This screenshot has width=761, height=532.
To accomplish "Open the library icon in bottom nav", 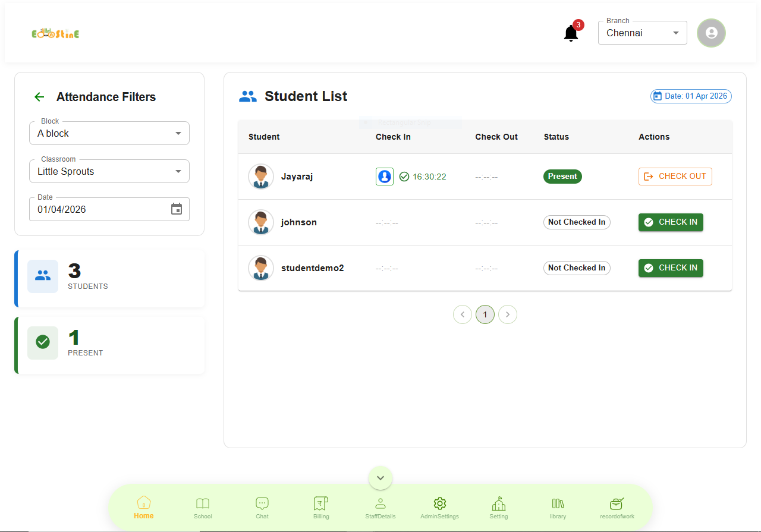I will pos(558,508).
